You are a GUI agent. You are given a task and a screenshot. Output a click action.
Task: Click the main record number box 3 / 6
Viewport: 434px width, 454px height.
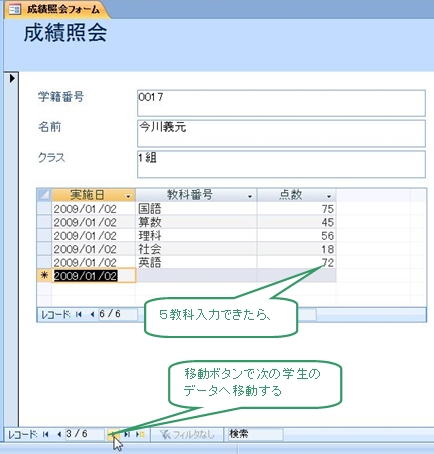[x=84, y=434]
